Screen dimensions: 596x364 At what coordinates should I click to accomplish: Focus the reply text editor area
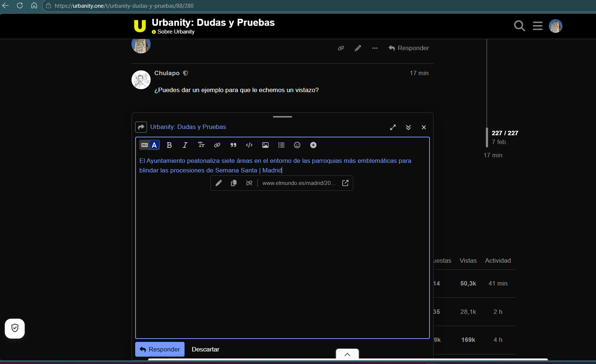coord(283,251)
